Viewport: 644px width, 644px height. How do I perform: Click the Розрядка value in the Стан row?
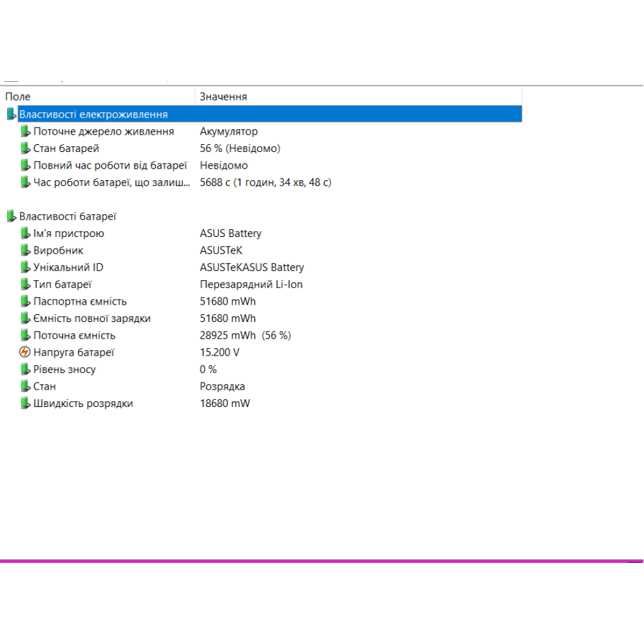222,386
